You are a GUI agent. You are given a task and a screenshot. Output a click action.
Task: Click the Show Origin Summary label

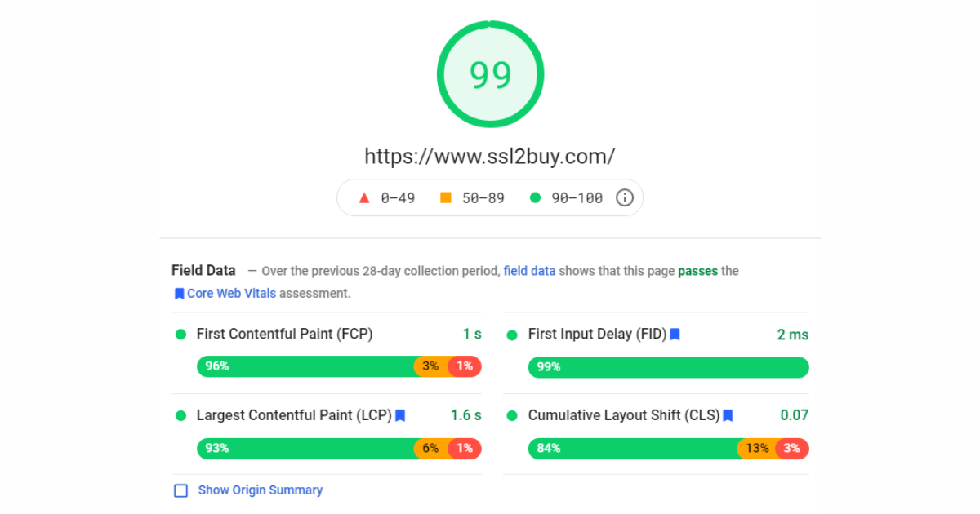[x=261, y=490]
